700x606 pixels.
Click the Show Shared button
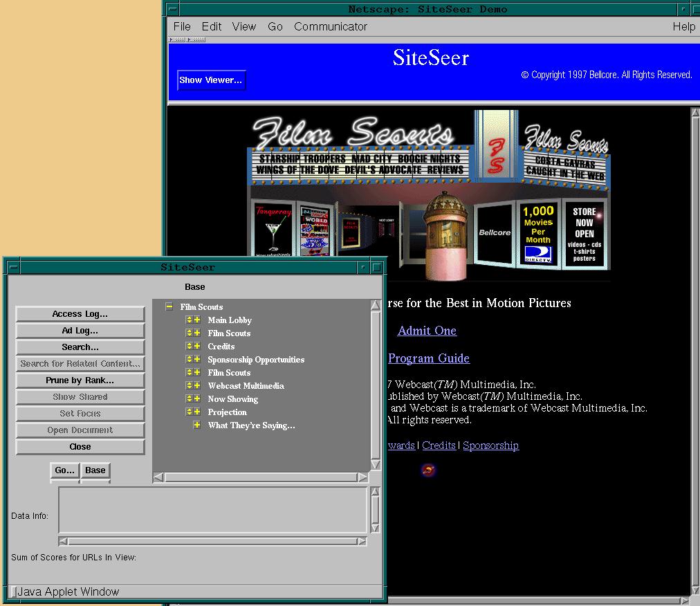tap(80, 397)
